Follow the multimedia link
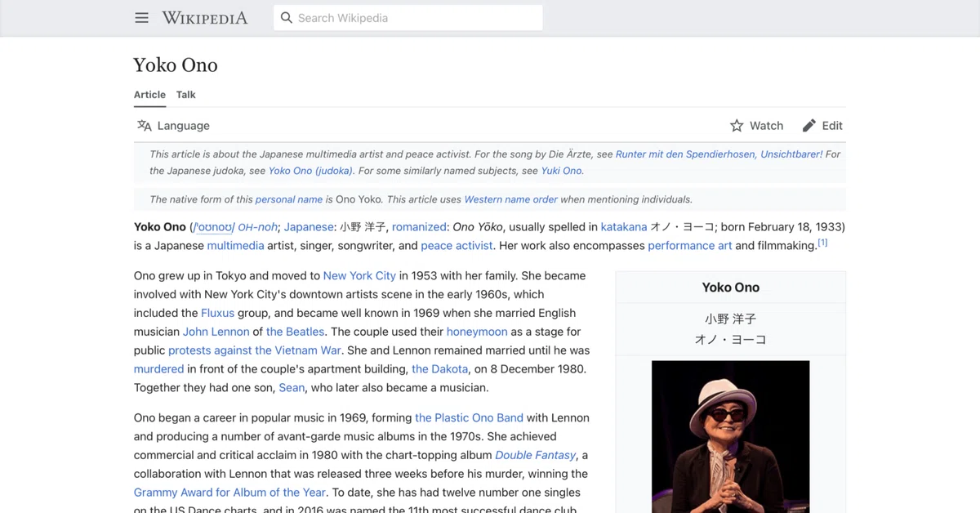This screenshot has height=513, width=980. pos(235,246)
